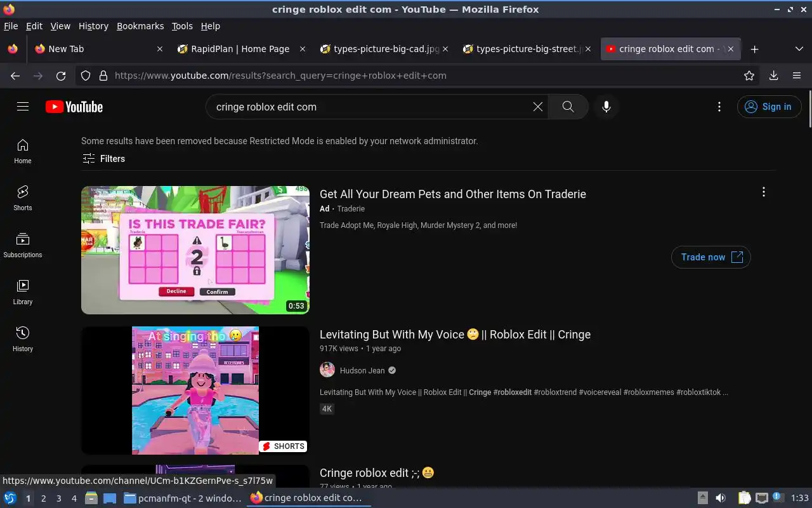Click the taskbar file manager icon
Screen dimensions: 812x508
[x=91, y=498]
